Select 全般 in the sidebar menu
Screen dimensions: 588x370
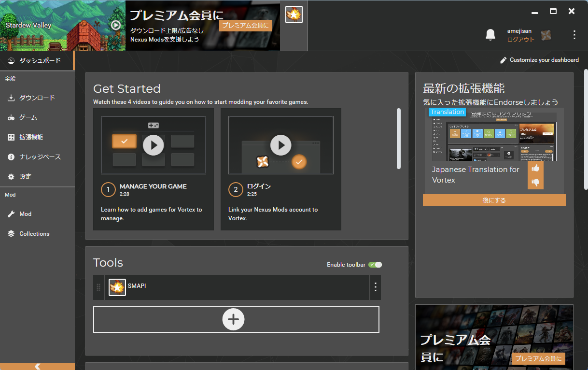point(10,78)
